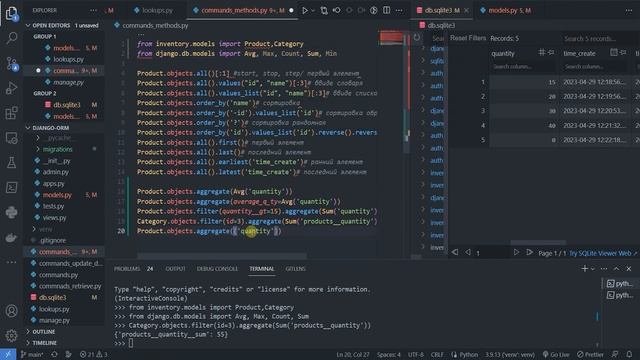The image size is (640, 360).
Task: Open the Try SQLite Viewer Web link
Action: point(603,253)
